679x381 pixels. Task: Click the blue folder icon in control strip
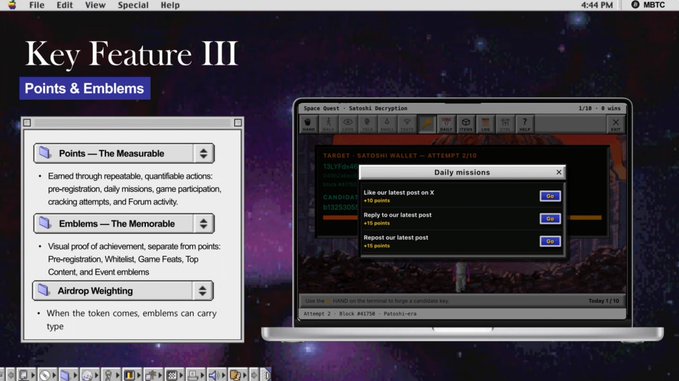(65, 375)
